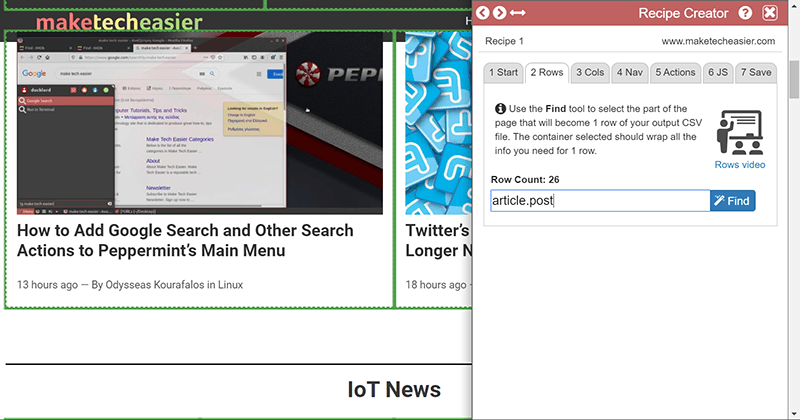Viewport: 800px width, 420px height.
Task: Open the 7 Save tab
Action: [756, 72]
